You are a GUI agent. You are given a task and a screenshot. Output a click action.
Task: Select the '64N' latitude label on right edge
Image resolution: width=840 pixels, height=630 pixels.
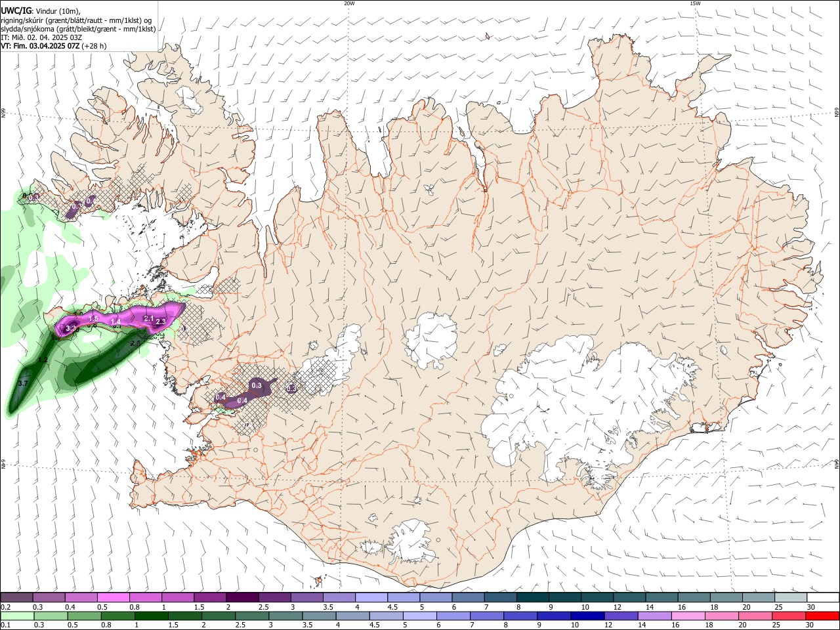837,464
